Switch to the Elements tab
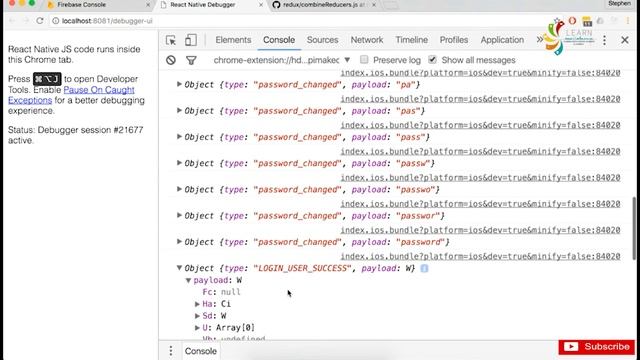Screen dimensions: 640x360 233,40
